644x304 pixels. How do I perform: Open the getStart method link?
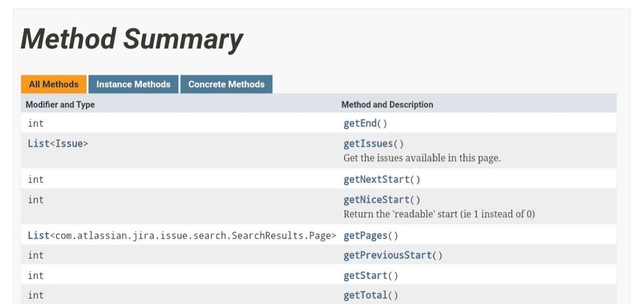click(366, 275)
